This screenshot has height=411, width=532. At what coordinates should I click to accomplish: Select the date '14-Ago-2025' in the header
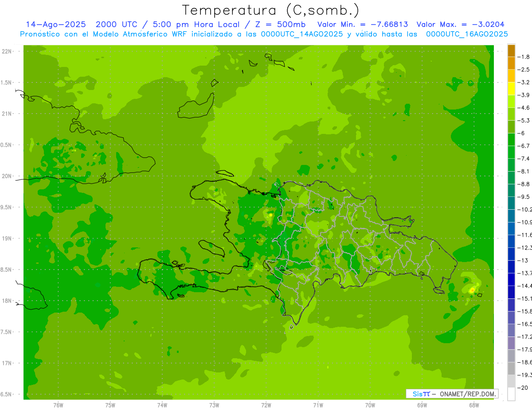click(55, 24)
